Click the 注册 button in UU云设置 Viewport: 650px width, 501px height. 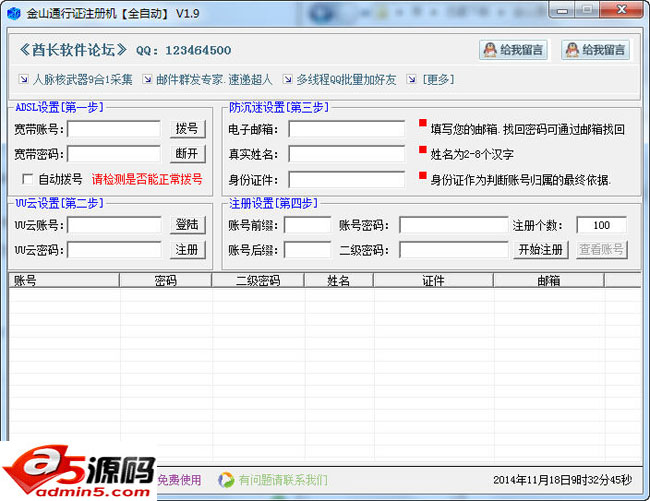point(187,250)
